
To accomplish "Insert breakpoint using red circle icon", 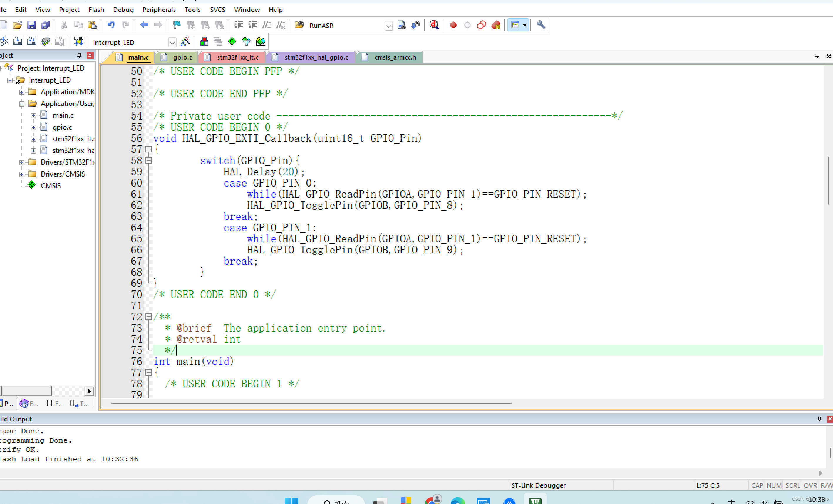I will pos(453,25).
